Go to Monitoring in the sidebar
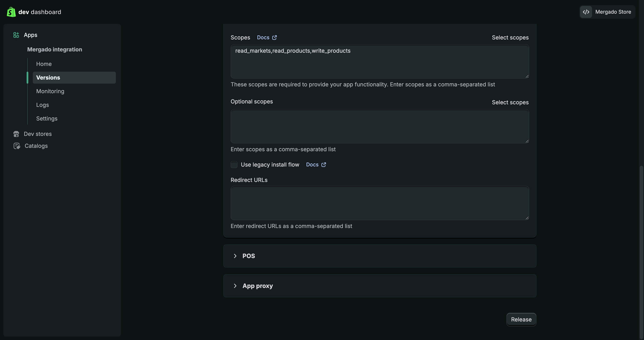Screen dimensions: 644x340 50,91
